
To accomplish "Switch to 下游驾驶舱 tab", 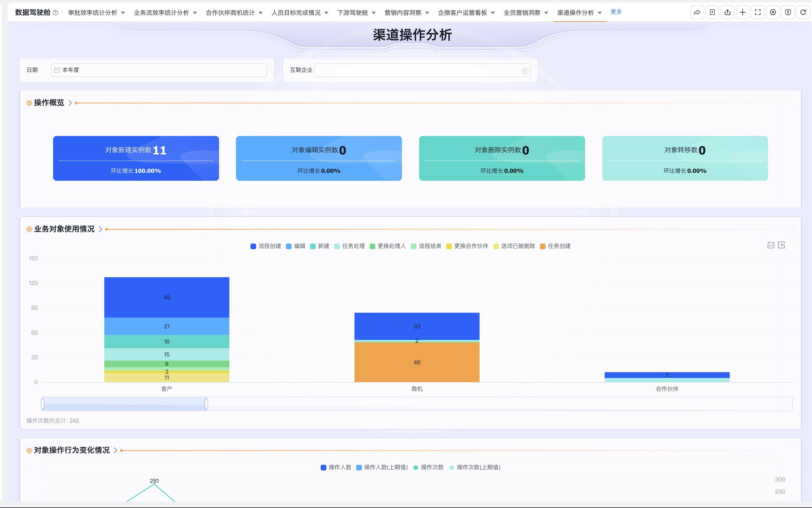I will (x=352, y=13).
